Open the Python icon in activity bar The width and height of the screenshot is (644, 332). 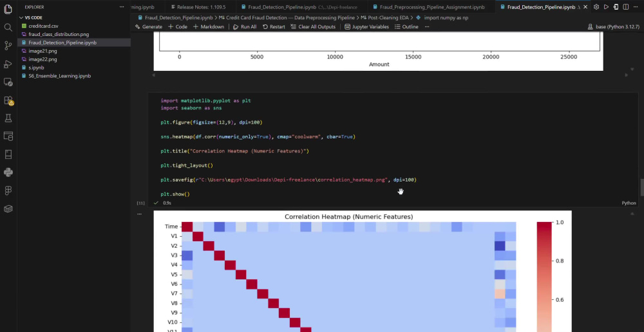point(8,172)
